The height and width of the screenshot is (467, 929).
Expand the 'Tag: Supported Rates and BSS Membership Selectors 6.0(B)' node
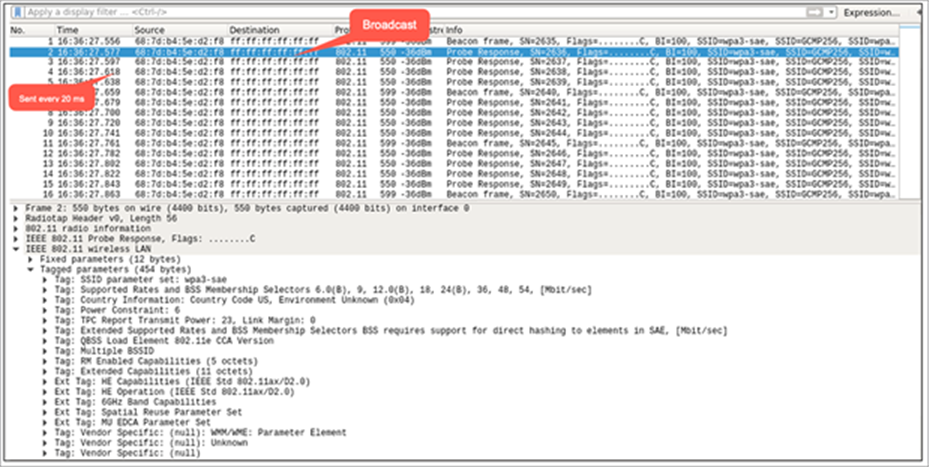pyautogui.click(x=45, y=290)
